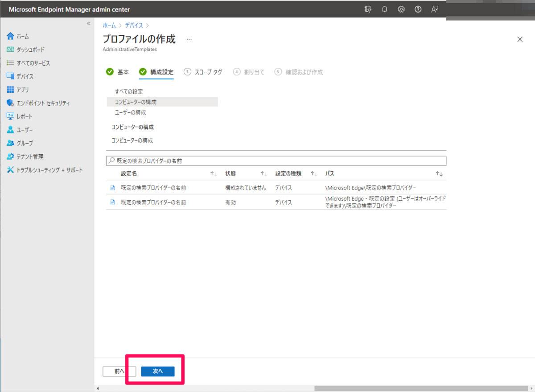The width and height of the screenshot is (535, 392).
Task: Navigate to ホーム via the breadcrumb
Action: click(109, 25)
